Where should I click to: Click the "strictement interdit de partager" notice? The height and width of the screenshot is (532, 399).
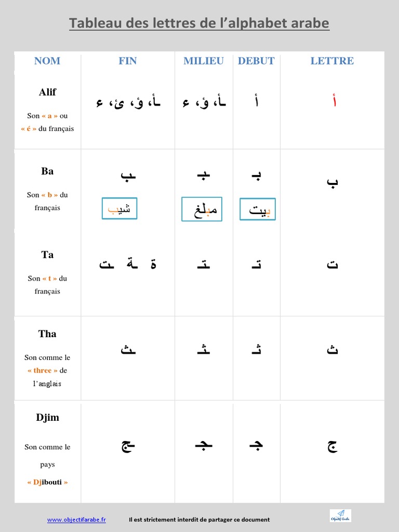(199, 520)
